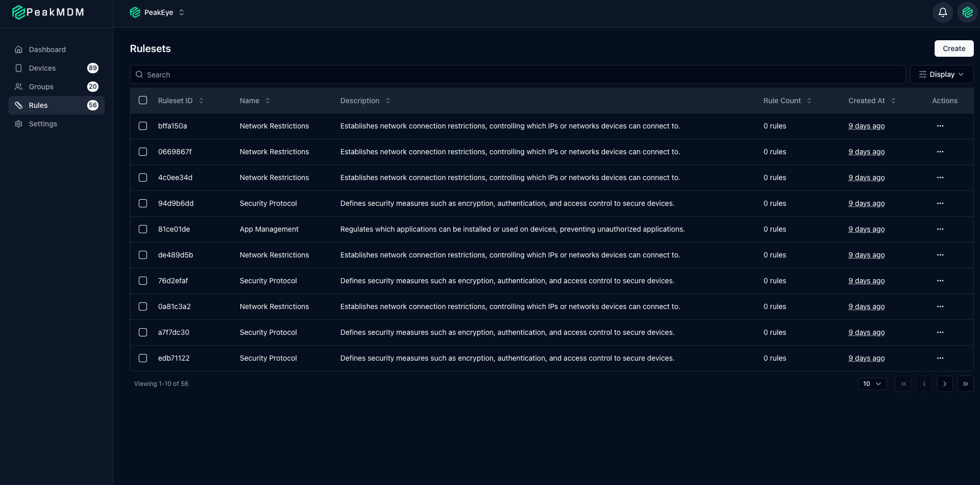Click the Groups count badge 20
The height and width of the screenshot is (485, 980).
pos(93,87)
